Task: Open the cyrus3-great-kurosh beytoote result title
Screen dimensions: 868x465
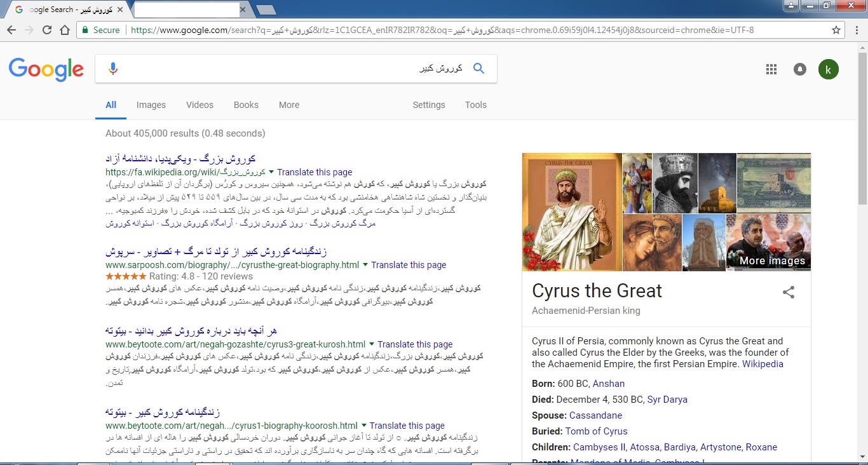Action: [x=191, y=331]
